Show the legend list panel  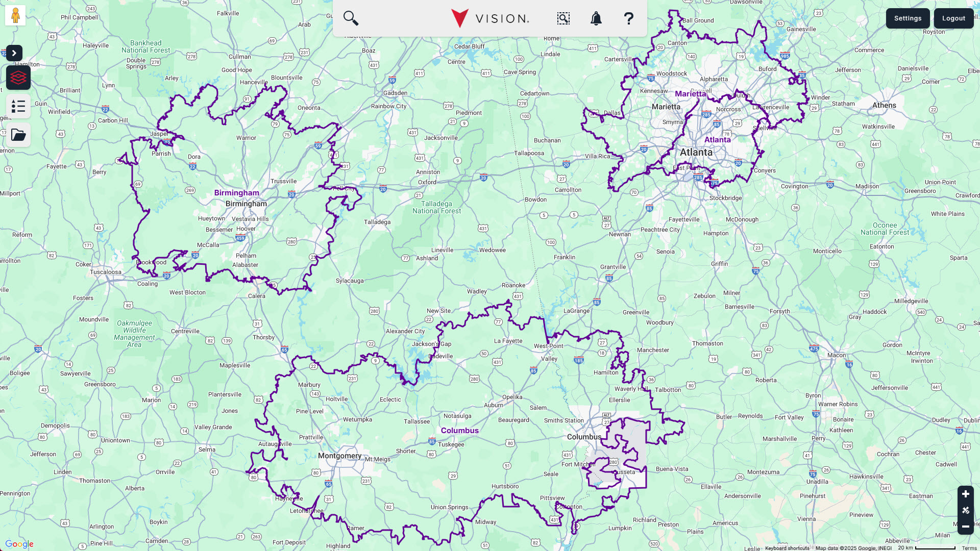click(18, 106)
